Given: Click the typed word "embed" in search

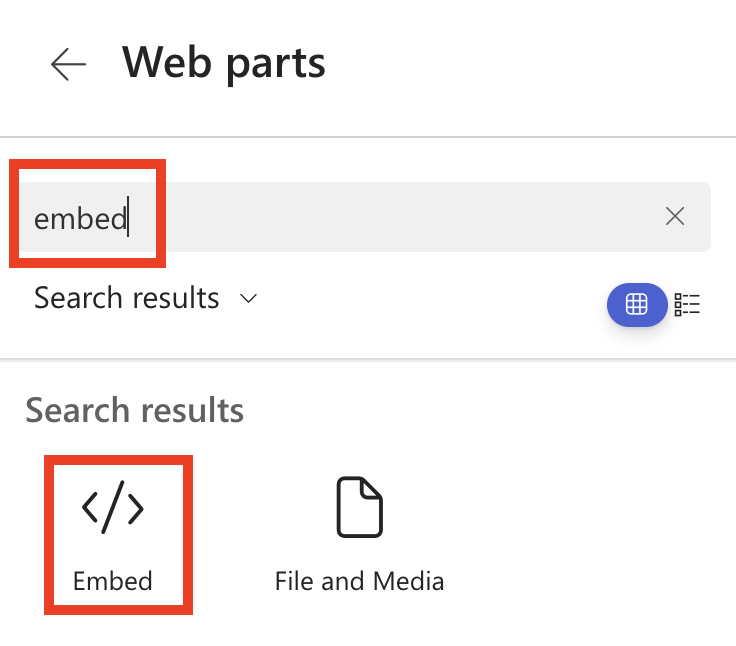Looking at the screenshot, I should (x=80, y=218).
